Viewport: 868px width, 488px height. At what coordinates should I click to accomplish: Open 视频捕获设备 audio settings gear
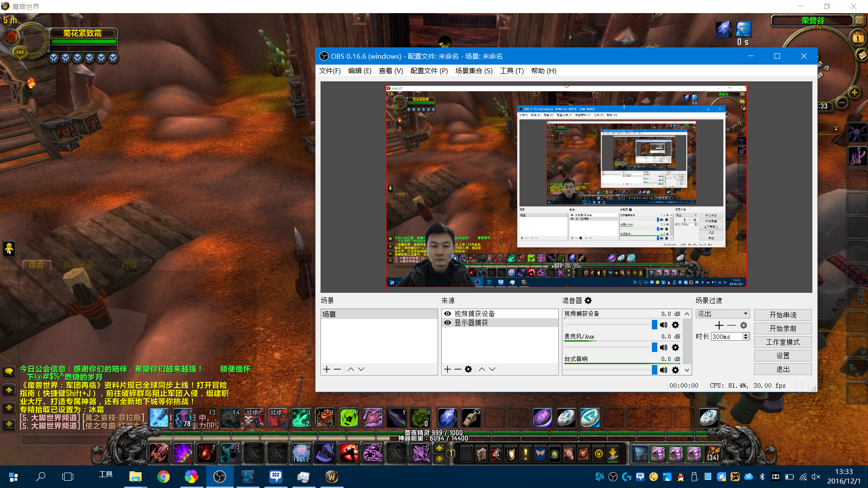click(x=675, y=325)
